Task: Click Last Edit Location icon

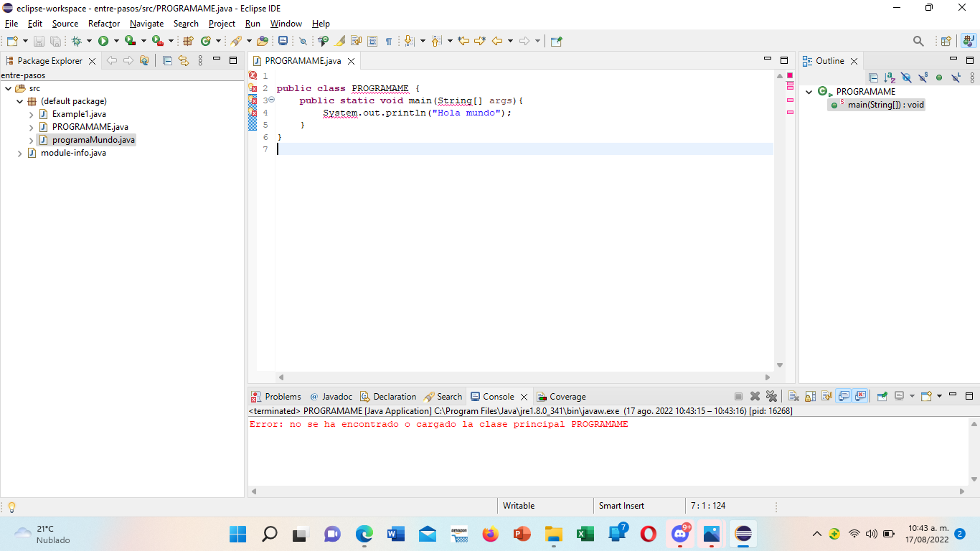Action: click(463, 41)
